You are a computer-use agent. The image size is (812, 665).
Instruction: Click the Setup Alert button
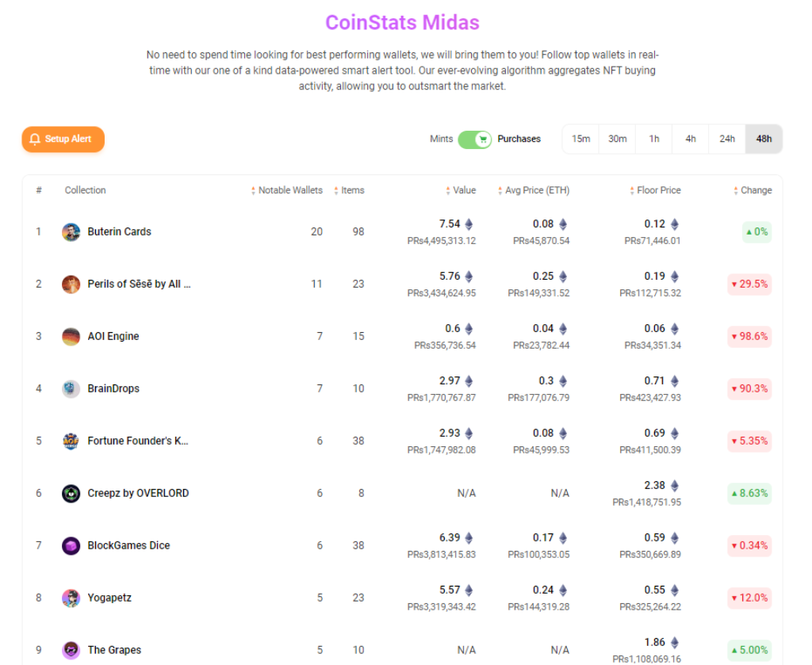63,139
